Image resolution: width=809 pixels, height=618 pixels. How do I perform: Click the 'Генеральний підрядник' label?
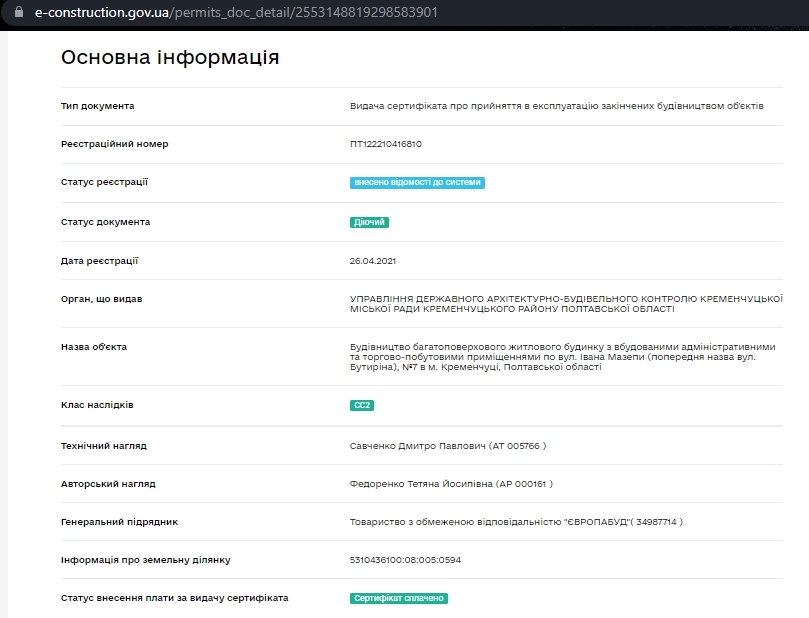click(119, 522)
